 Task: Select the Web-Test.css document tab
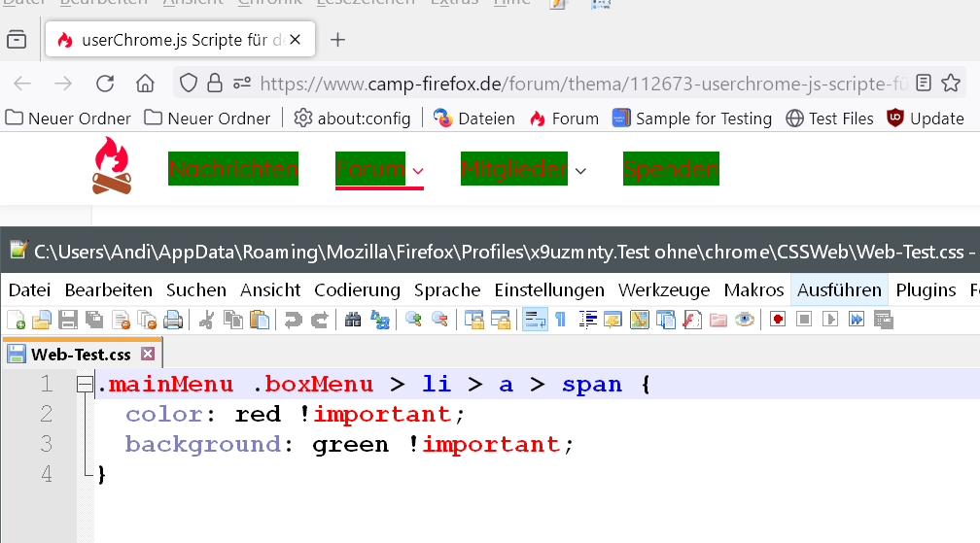(82, 354)
